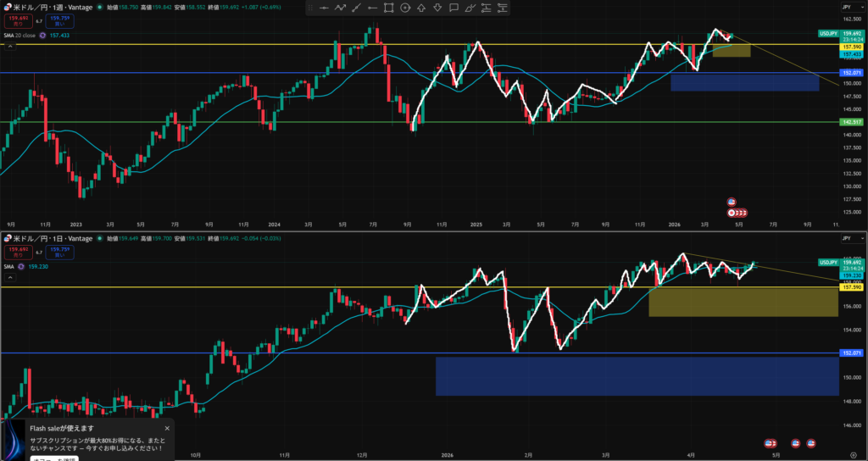Click the yellow 157.590 price level label

click(x=852, y=45)
